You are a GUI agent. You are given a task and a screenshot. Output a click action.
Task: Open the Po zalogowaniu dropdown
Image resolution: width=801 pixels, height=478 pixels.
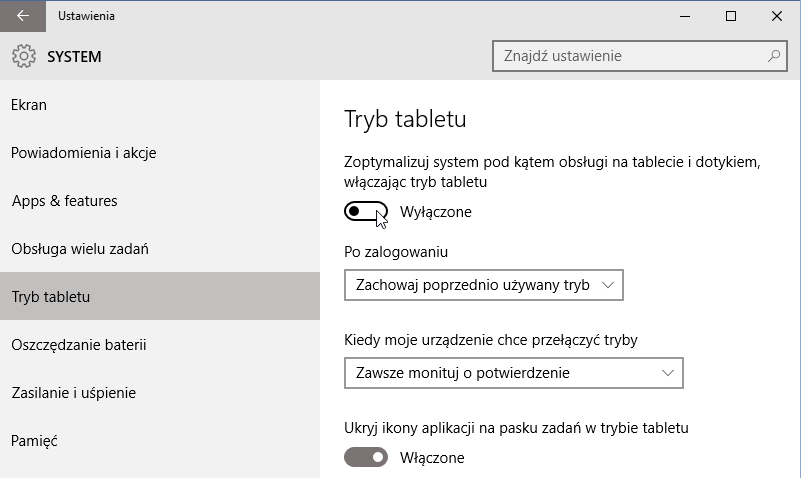pyautogui.click(x=484, y=285)
